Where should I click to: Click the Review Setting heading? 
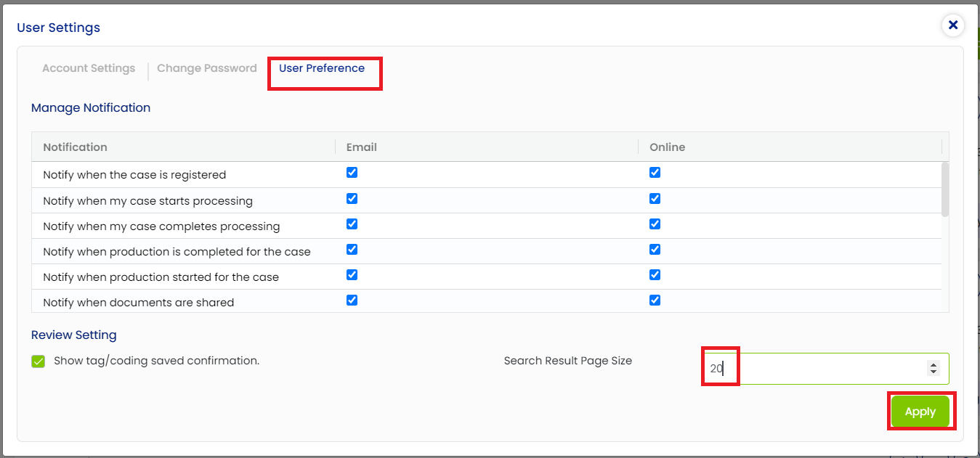(x=74, y=335)
